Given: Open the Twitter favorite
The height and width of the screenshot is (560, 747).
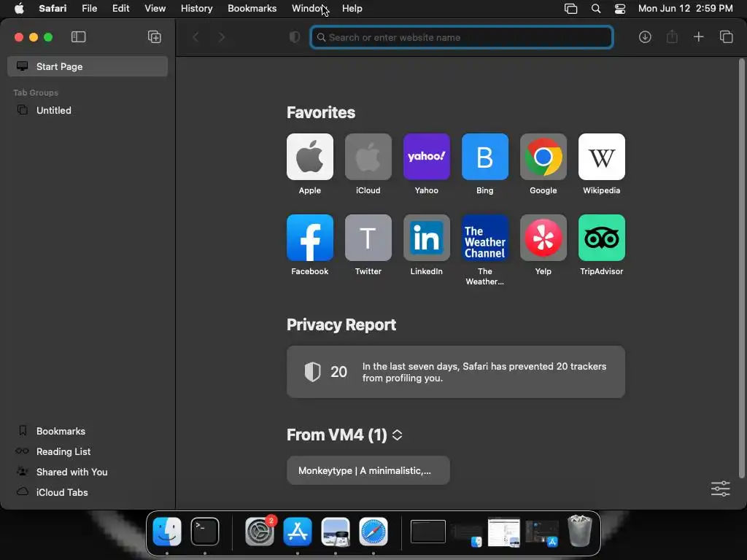Looking at the screenshot, I should [368, 238].
